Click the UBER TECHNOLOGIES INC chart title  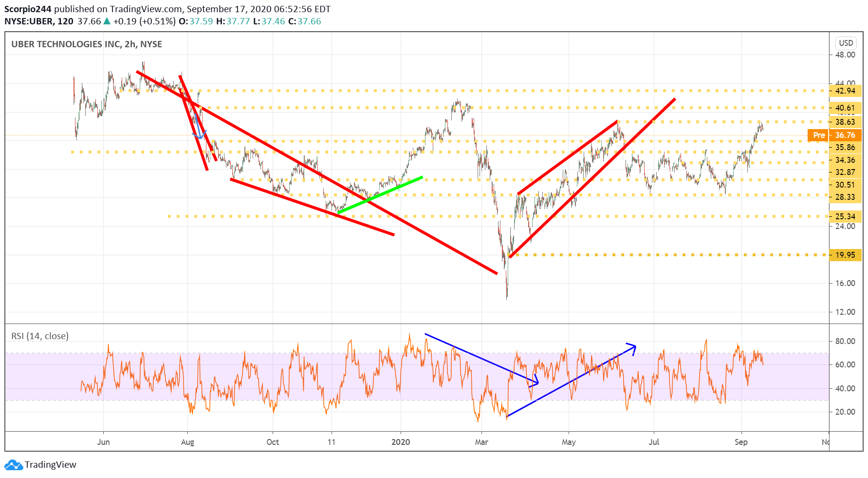click(x=87, y=44)
